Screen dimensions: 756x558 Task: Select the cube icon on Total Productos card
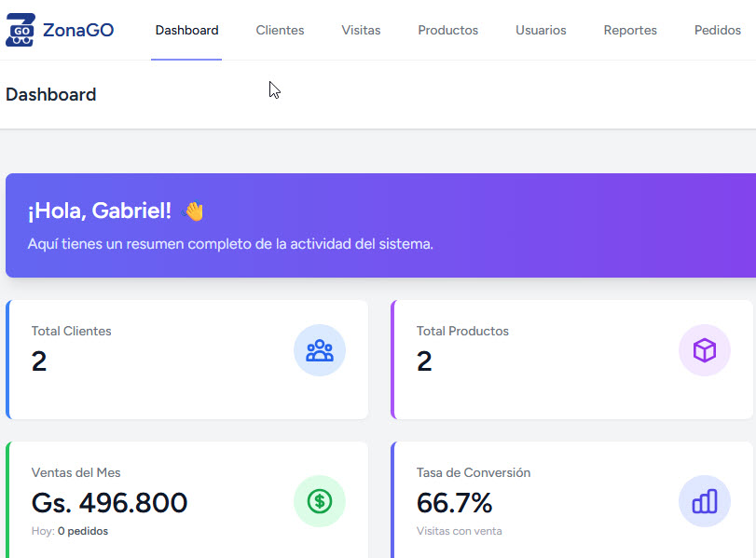click(705, 350)
